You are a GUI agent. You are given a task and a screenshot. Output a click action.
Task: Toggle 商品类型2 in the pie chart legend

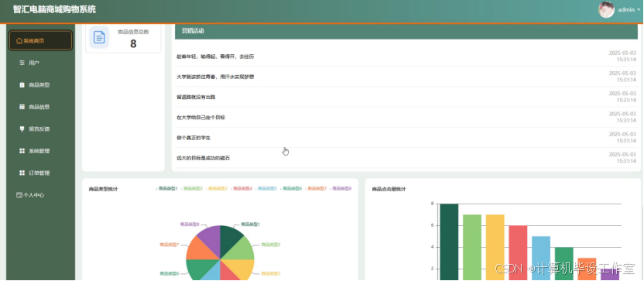pos(191,189)
